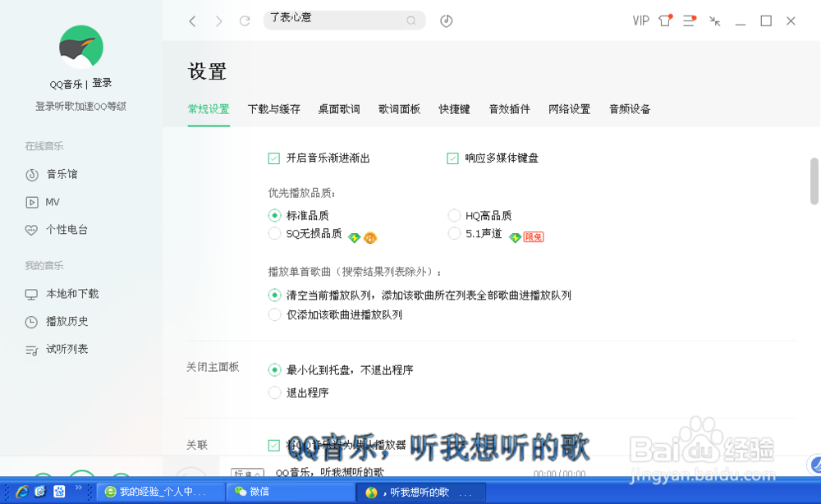The width and height of the screenshot is (821, 504).
Task: Select 清空当前播放队列 radio option
Action: (x=274, y=296)
